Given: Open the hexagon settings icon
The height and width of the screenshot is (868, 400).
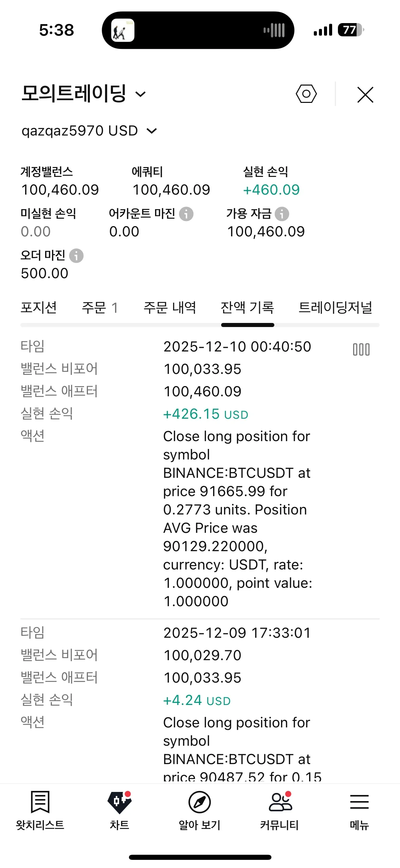Looking at the screenshot, I should [306, 94].
